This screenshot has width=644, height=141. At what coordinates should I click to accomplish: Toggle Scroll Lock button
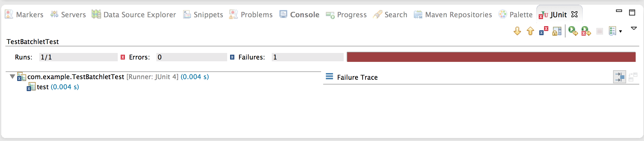557,31
